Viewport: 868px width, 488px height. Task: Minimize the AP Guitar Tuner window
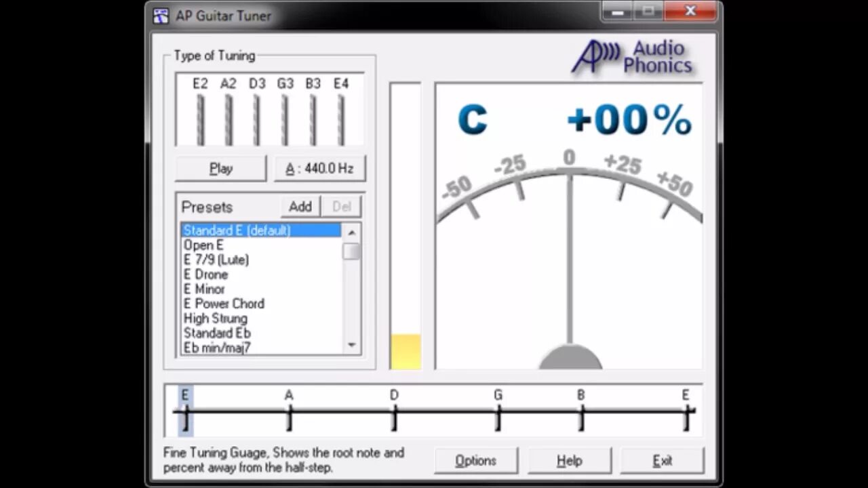pos(618,11)
